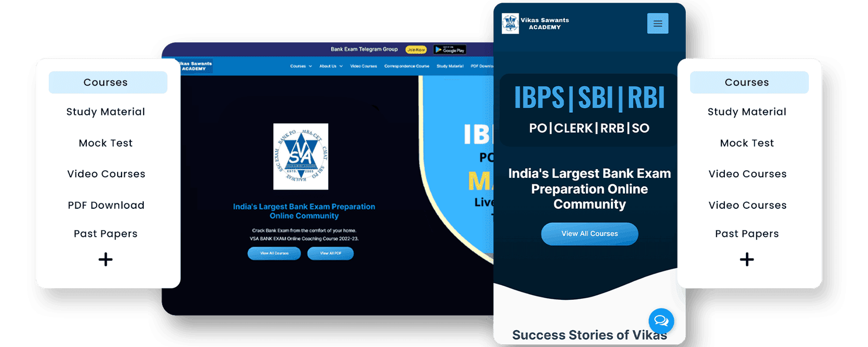The width and height of the screenshot is (868, 347).
Task: Open Correspondence Course in the desktop navbar
Action: [407, 66]
